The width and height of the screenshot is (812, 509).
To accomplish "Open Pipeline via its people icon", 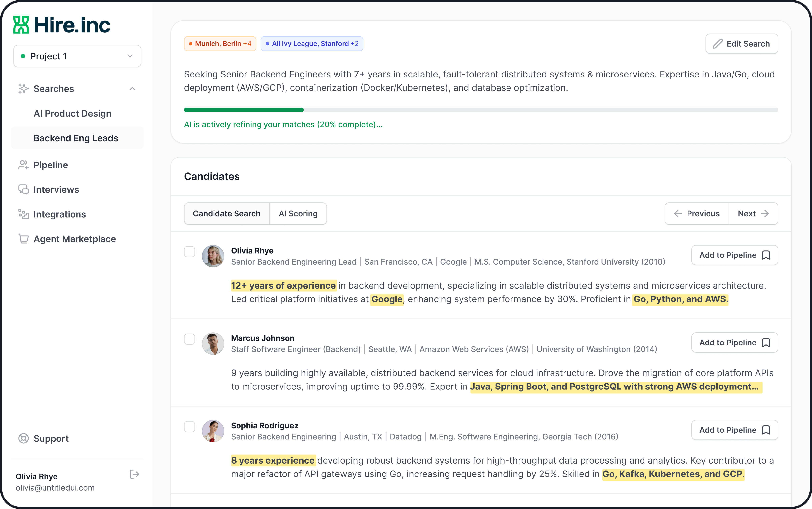I will point(23,165).
